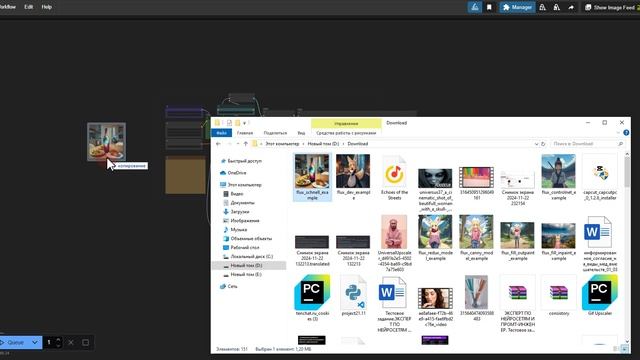This screenshot has width=640, height=360.
Task: Select the flux_controlnet_example image file
Action: (558, 177)
